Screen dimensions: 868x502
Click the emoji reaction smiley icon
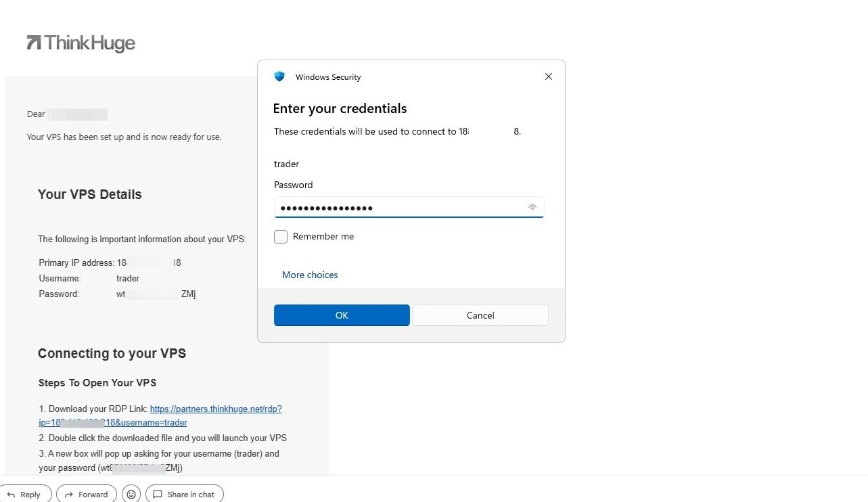(131, 495)
